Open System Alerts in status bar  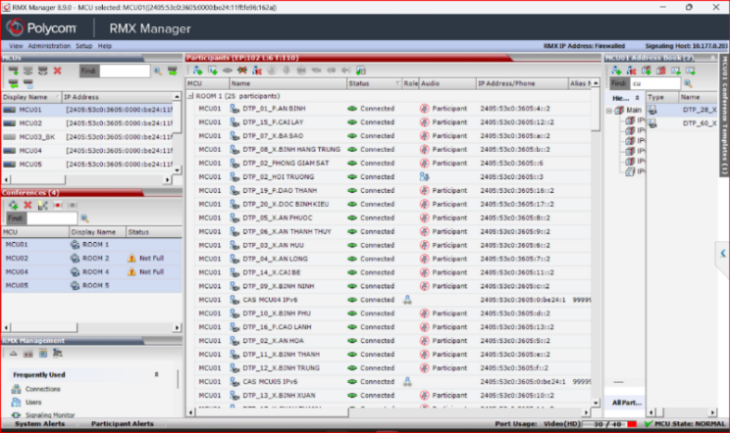point(40,424)
